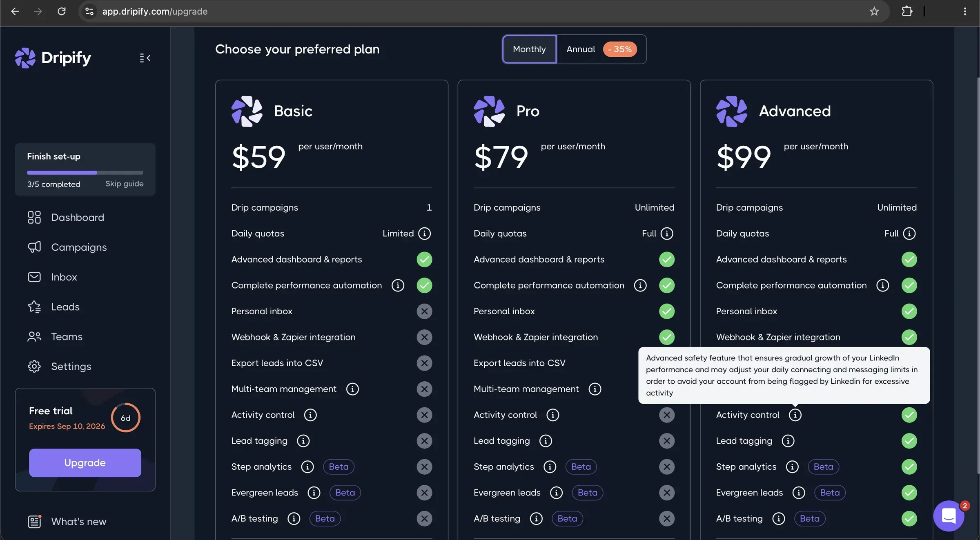The width and height of the screenshot is (980, 540).
Task: Click Advanced Activity control info icon
Action: (x=795, y=415)
